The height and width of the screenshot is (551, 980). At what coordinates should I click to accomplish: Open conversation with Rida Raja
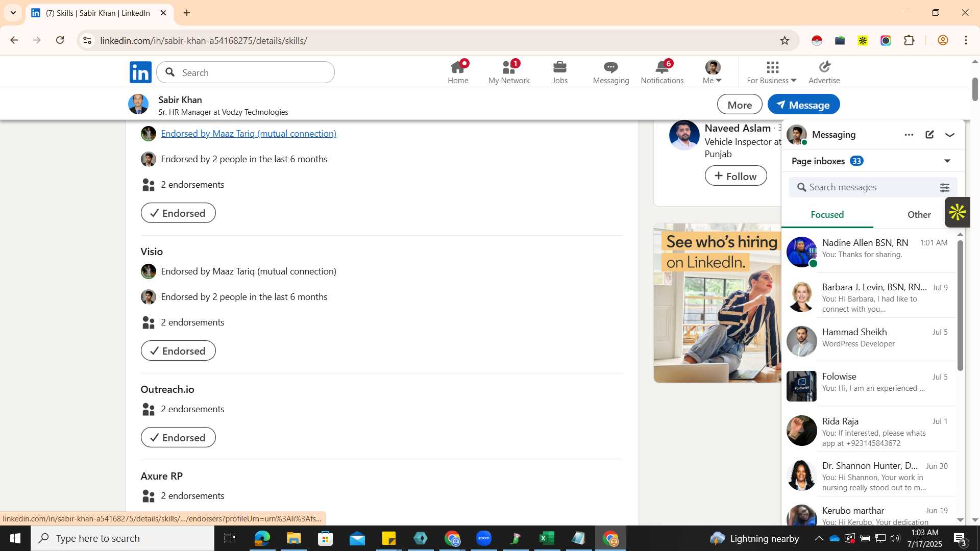pos(869,430)
